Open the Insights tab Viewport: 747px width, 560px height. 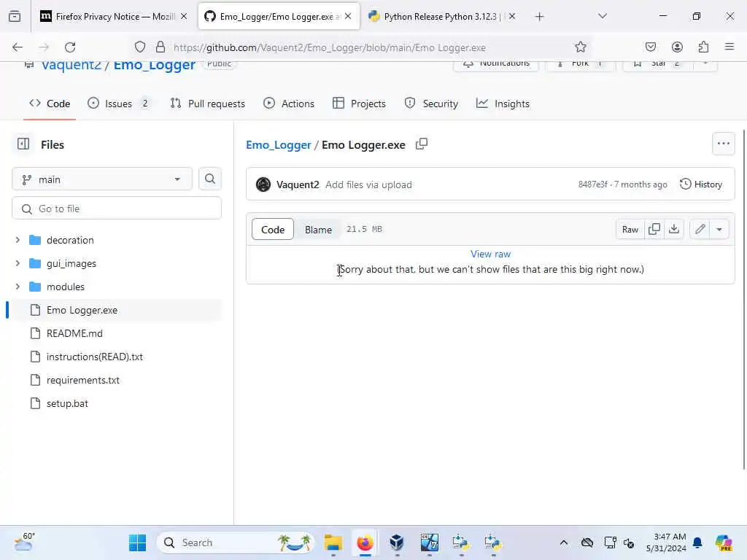503,104
